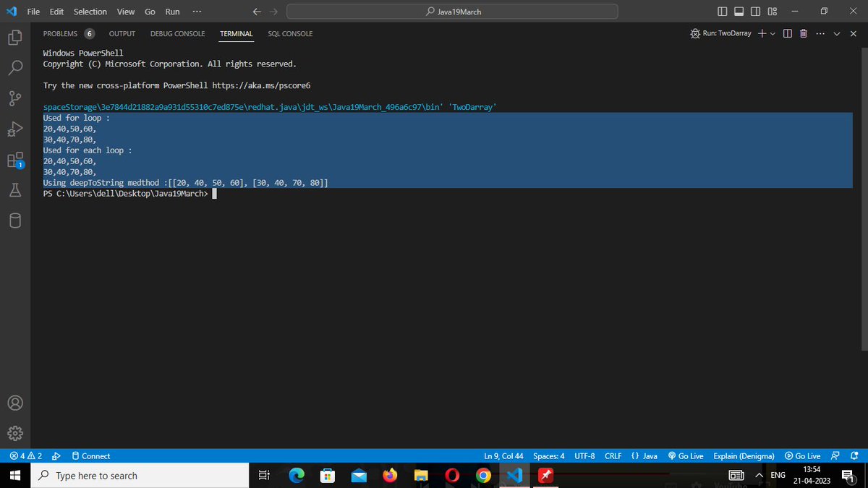Viewport: 868px width, 488px height.
Task: Open the Manage gear settings menu
Action: [15, 433]
